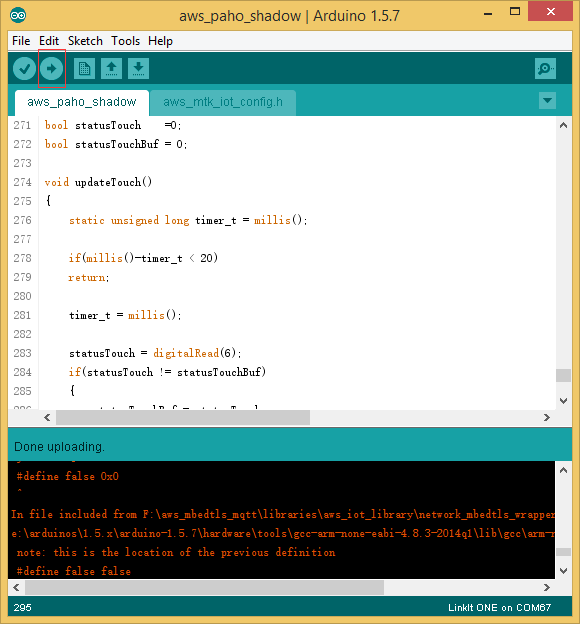
Task: Click code editor vertical scroll down arrow
Action: coord(563,401)
